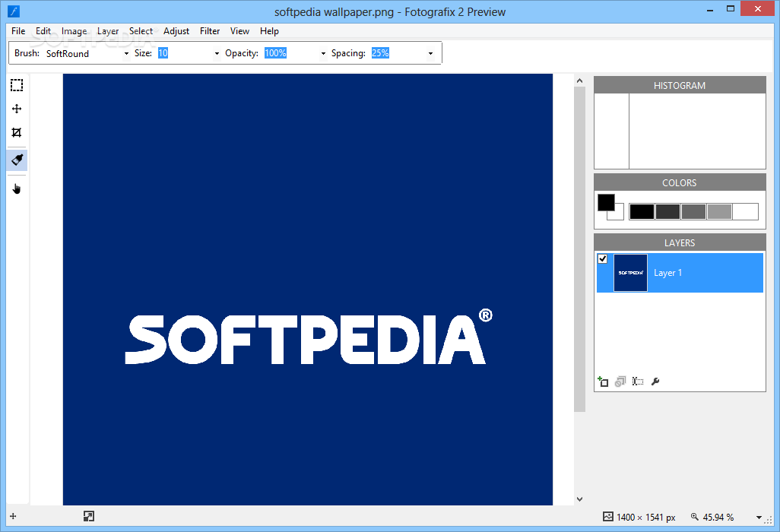Pick the Hand pan tool
This screenshot has height=532, width=780.
[17, 189]
